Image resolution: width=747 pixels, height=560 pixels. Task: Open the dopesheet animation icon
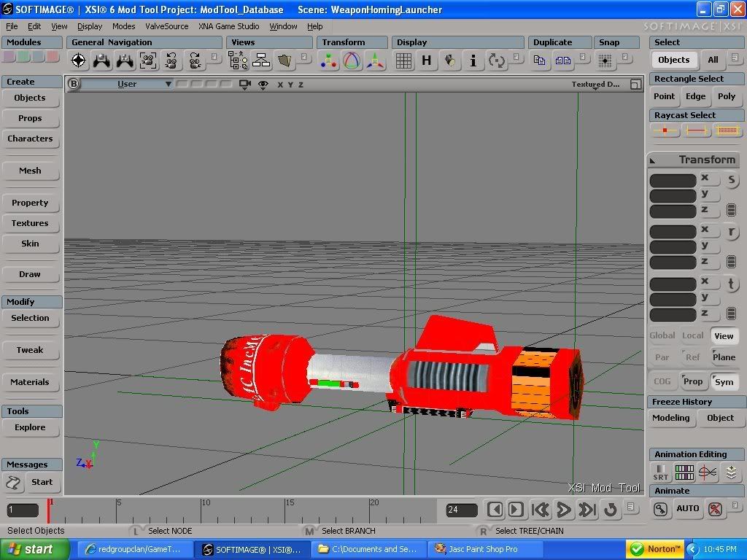(684, 472)
